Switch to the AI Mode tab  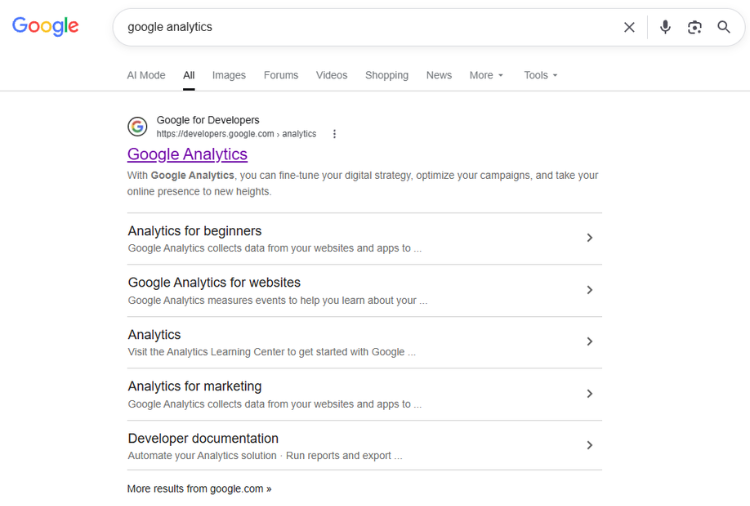pos(146,75)
